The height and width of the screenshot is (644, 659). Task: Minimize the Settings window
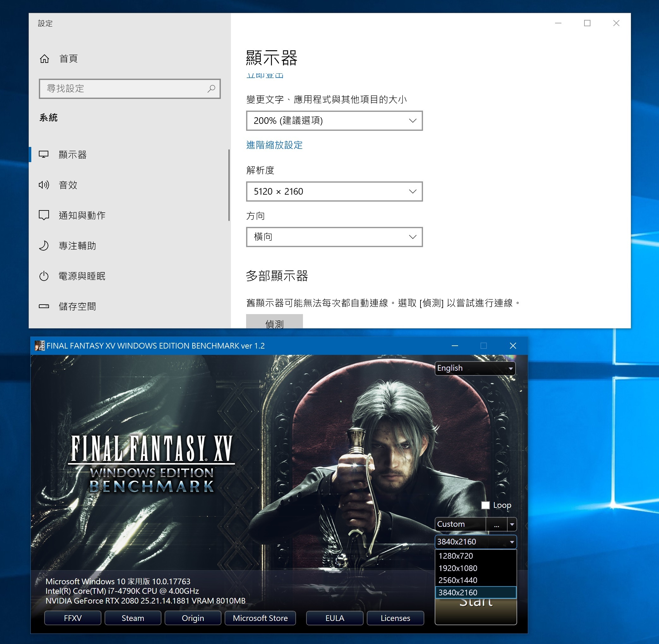click(558, 23)
